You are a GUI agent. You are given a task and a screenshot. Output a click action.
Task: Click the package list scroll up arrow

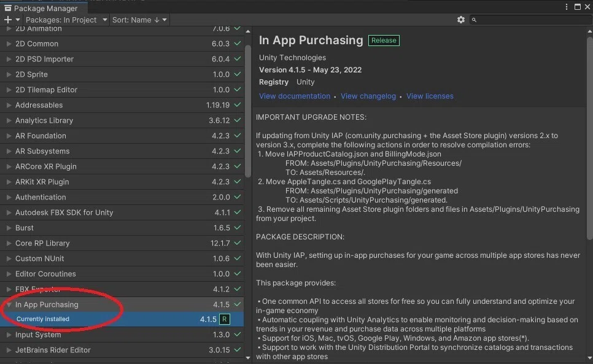(x=248, y=31)
